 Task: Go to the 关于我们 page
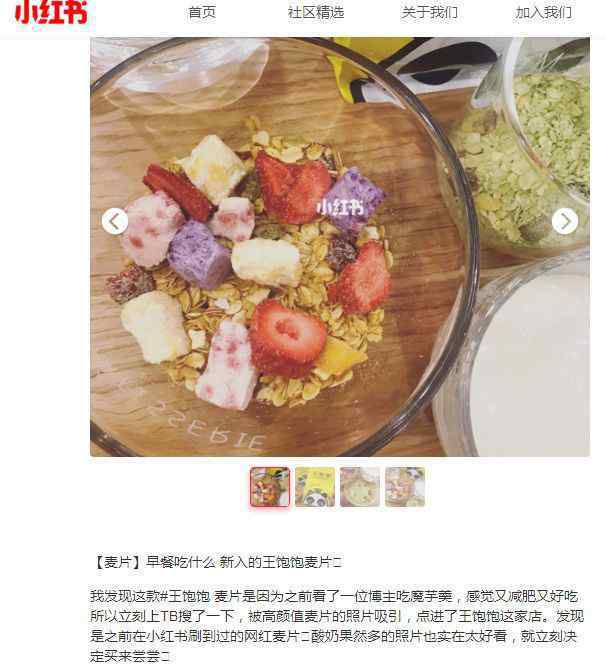tap(429, 12)
